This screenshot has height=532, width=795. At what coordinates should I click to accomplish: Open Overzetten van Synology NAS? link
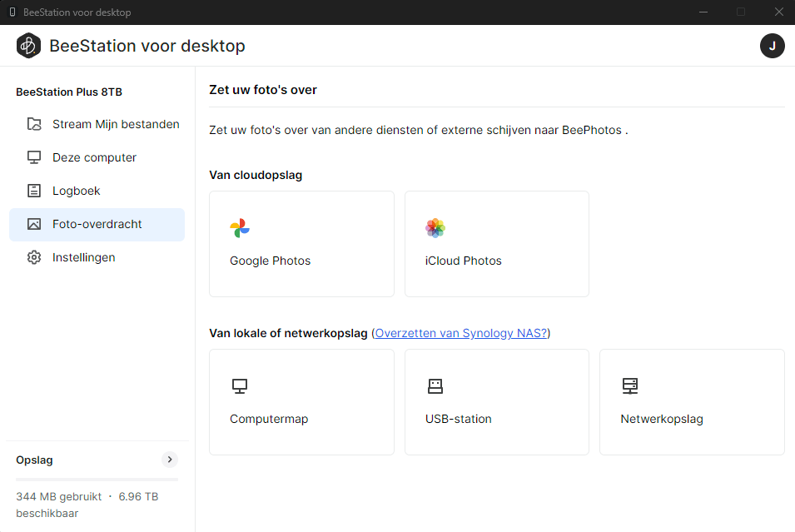pyautogui.click(x=461, y=333)
